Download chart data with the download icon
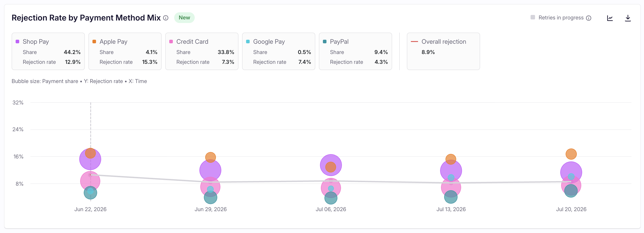This screenshot has width=644, height=233. point(628,18)
